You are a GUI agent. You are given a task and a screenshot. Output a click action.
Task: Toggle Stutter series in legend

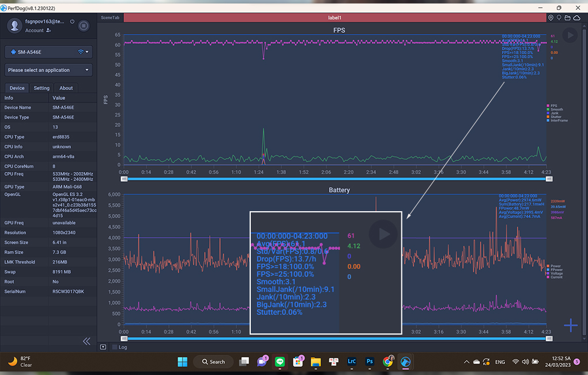pyautogui.click(x=554, y=117)
